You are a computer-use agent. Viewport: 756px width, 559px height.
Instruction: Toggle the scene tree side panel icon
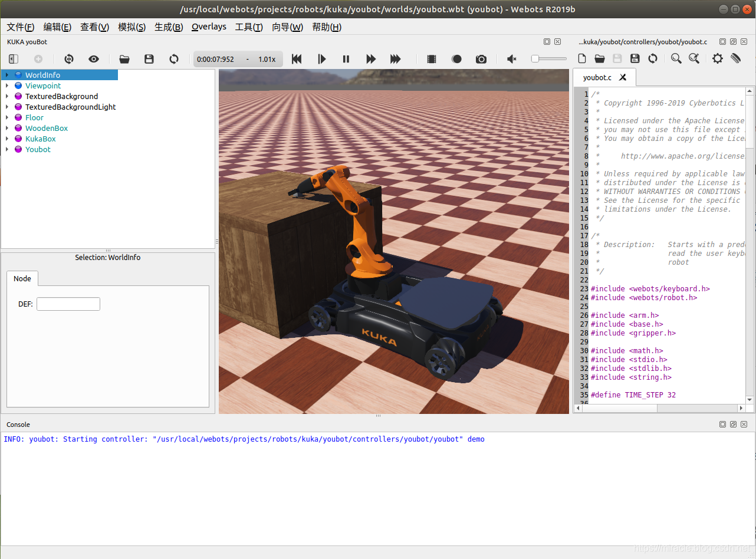14,59
